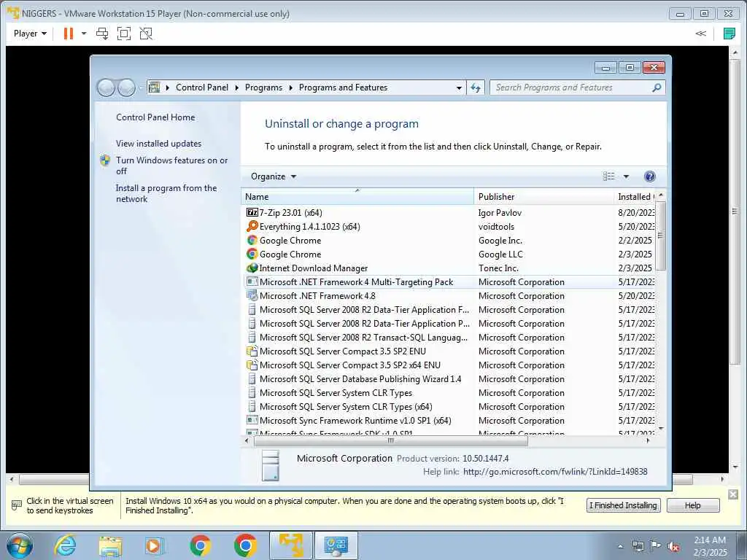
Task: Open Windows Media Player taskbar icon
Action: click(x=154, y=545)
